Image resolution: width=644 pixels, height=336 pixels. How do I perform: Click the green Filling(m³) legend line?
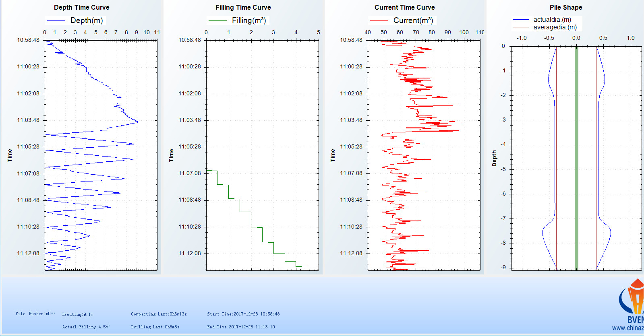217,21
